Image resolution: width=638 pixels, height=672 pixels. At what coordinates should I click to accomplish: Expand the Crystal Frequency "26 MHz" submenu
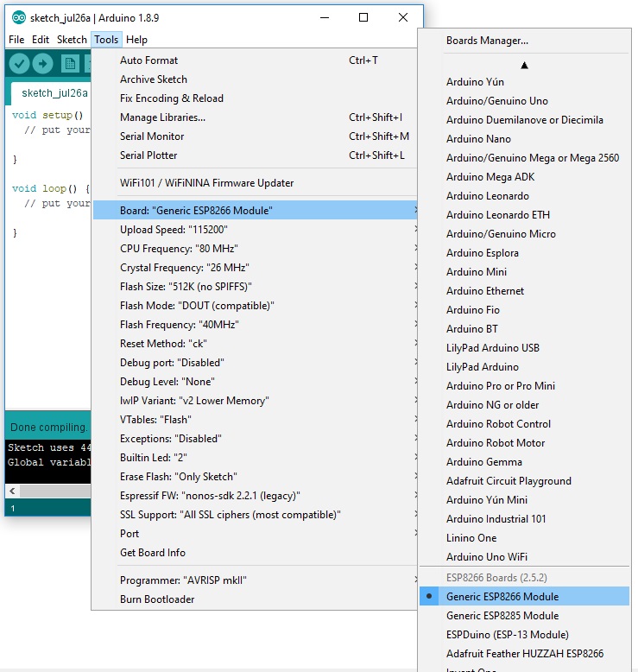(x=255, y=267)
